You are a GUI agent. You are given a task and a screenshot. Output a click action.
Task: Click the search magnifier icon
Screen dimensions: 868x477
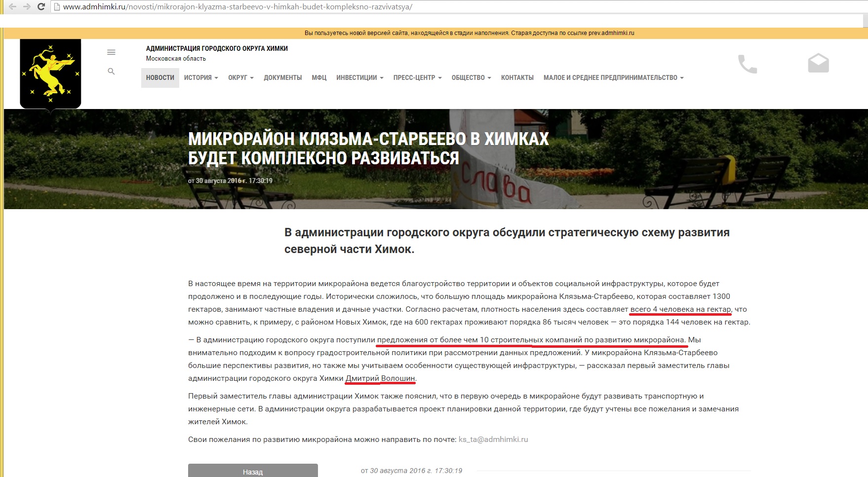(x=111, y=72)
